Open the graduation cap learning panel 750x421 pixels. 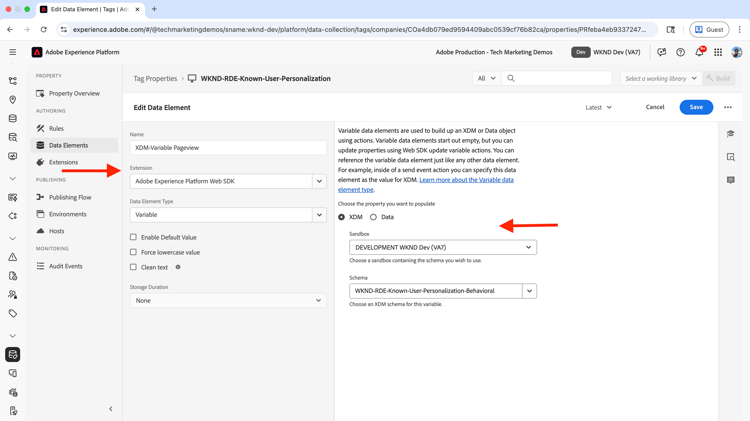730,134
